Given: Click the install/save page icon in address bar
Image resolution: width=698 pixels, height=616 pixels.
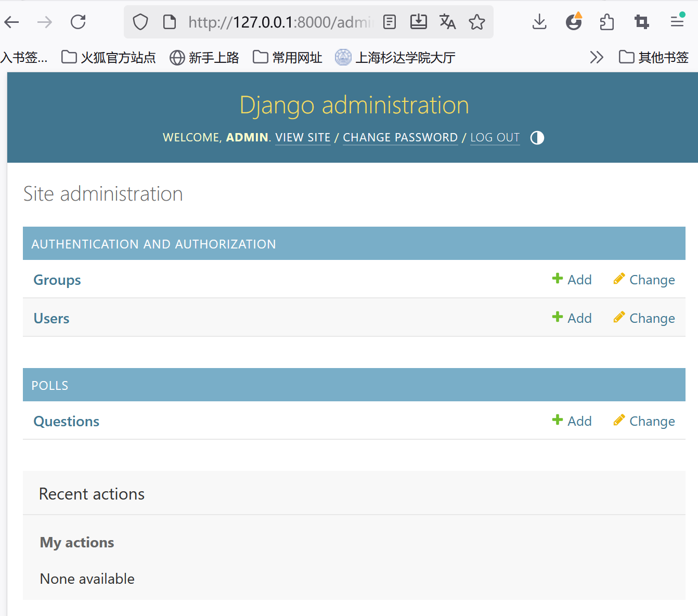Looking at the screenshot, I should pos(419,22).
